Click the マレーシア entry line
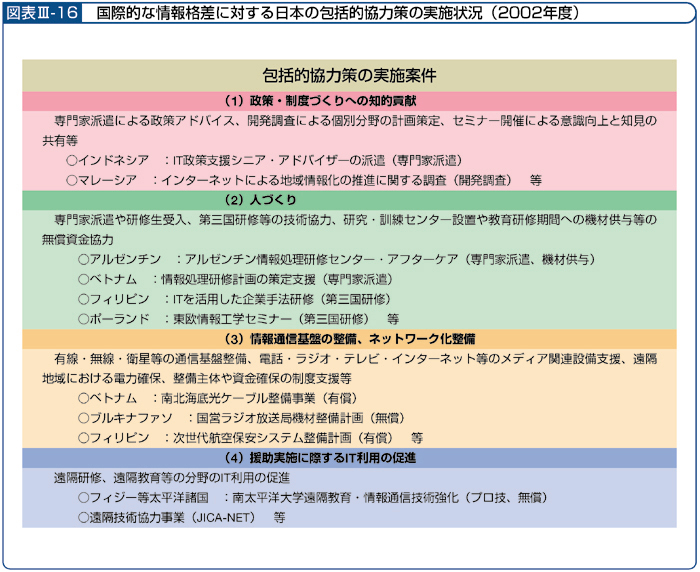The width and height of the screenshot is (700, 572). click(304, 180)
